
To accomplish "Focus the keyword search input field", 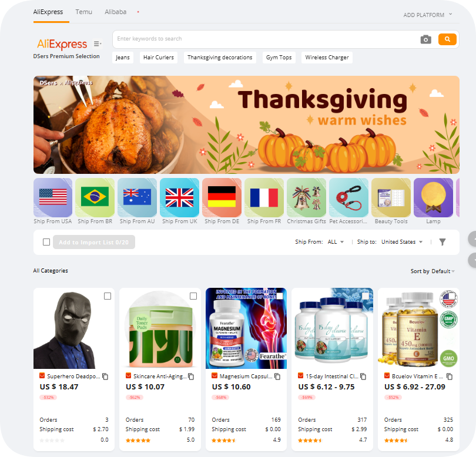I will coord(266,39).
